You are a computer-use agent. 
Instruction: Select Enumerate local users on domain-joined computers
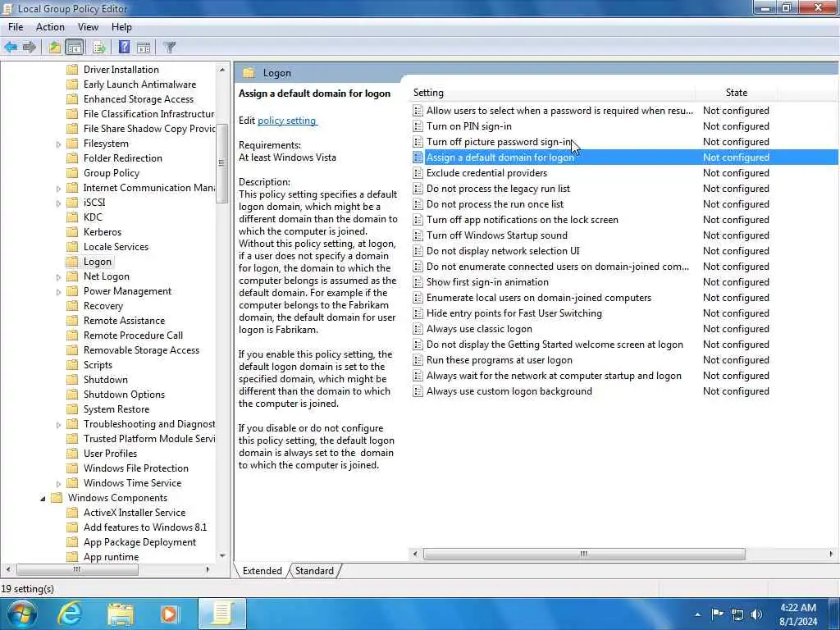point(539,298)
